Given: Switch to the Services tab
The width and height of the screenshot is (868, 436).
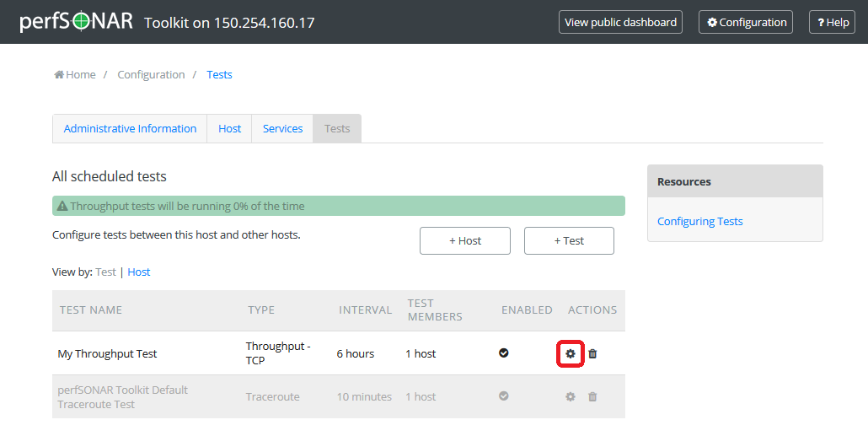Looking at the screenshot, I should [x=282, y=128].
